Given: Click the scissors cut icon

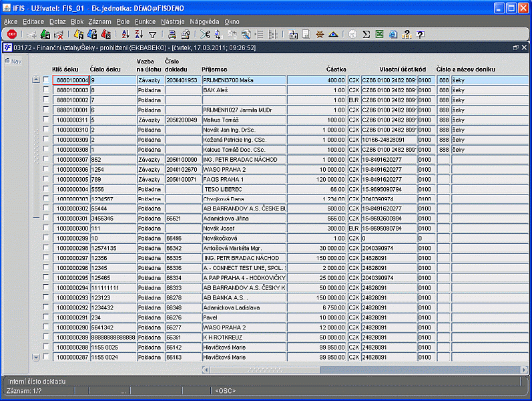Looking at the screenshot, I should 205,34.
